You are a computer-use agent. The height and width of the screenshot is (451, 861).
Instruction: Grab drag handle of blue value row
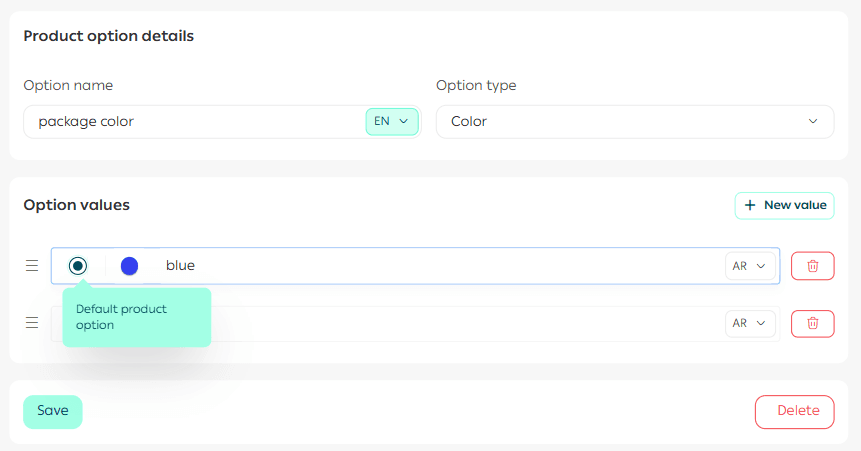pos(32,266)
